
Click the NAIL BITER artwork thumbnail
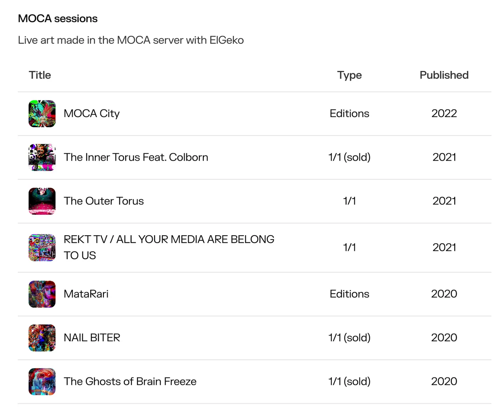point(42,338)
